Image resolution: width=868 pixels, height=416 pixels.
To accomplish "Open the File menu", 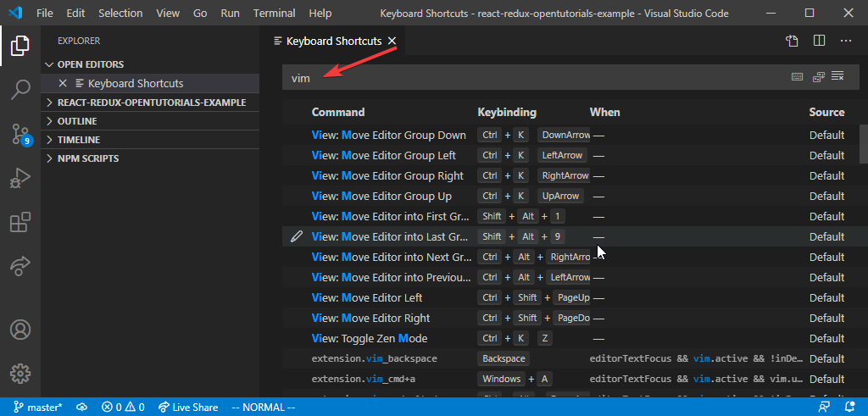I will [45, 13].
